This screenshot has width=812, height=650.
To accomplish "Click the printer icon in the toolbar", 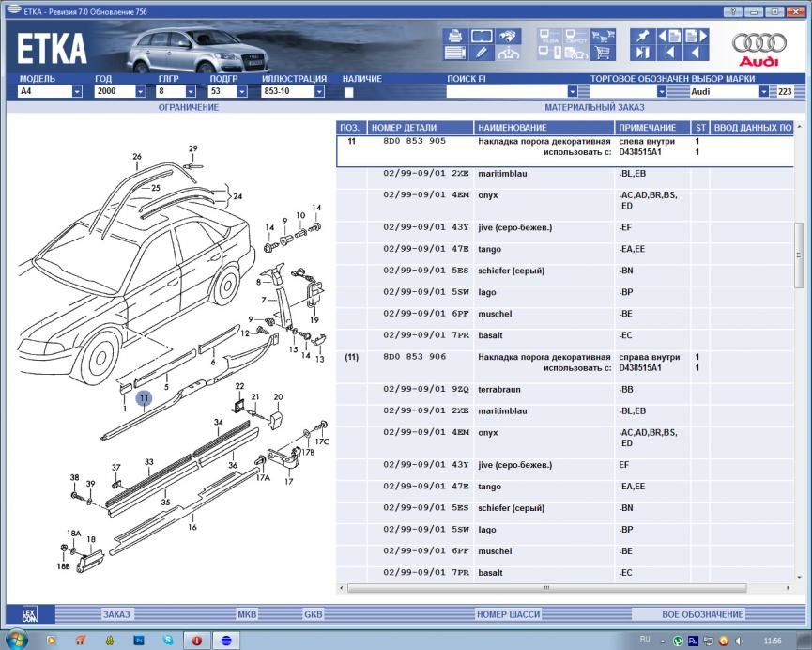I will coord(454,36).
